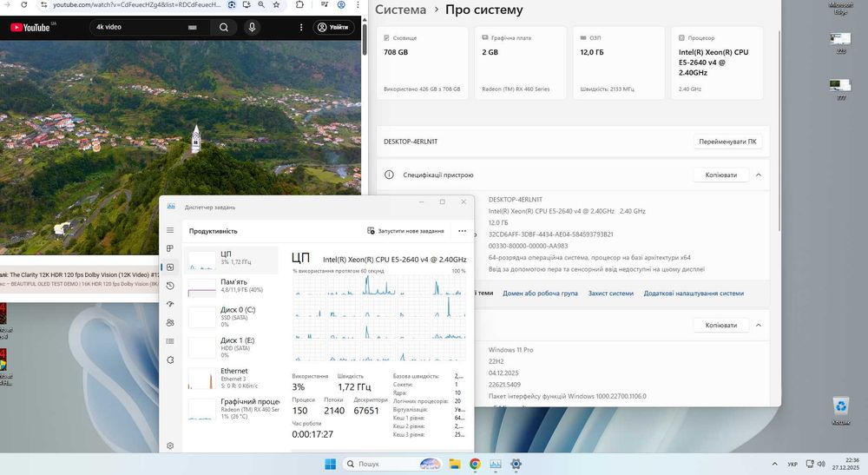Open the on-screen keyboard icon in YouTube search
This screenshot has width=868, height=475.
tap(192, 27)
